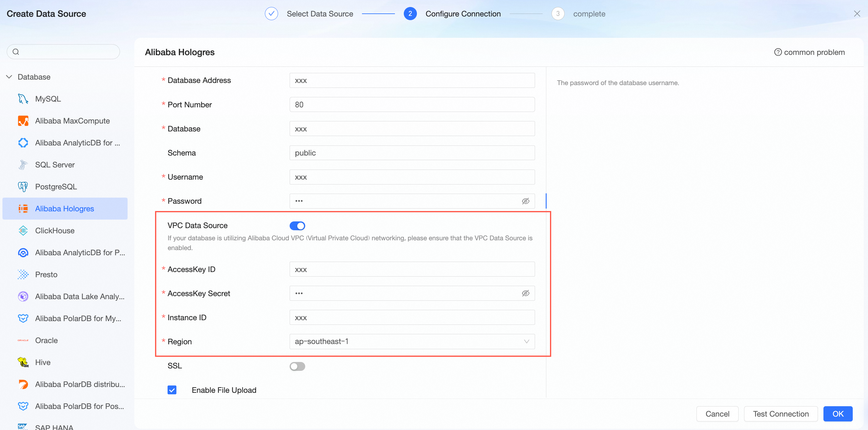Close the Create Data Source dialog
This screenshot has width=868, height=430.
[x=857, y=13]
